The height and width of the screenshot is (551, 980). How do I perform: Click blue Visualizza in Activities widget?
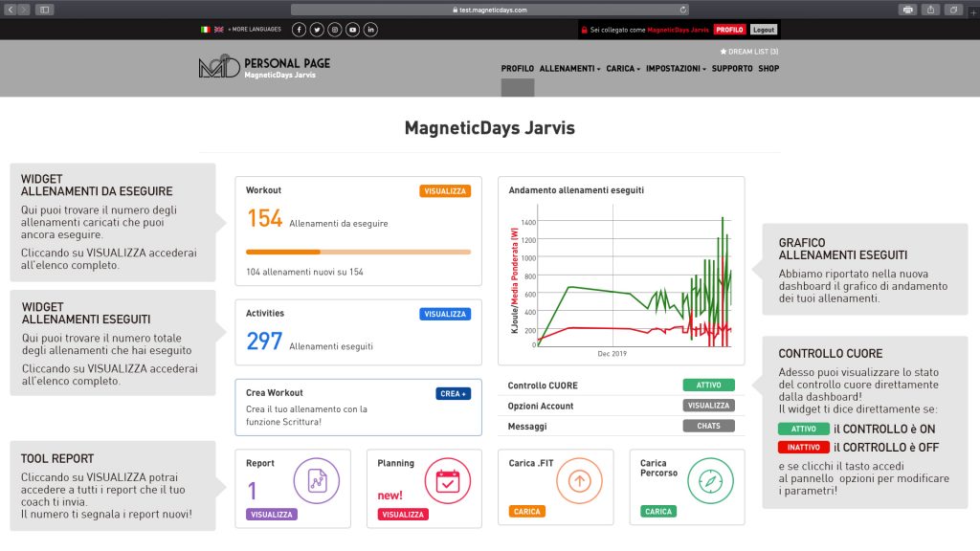coord(445,314)
